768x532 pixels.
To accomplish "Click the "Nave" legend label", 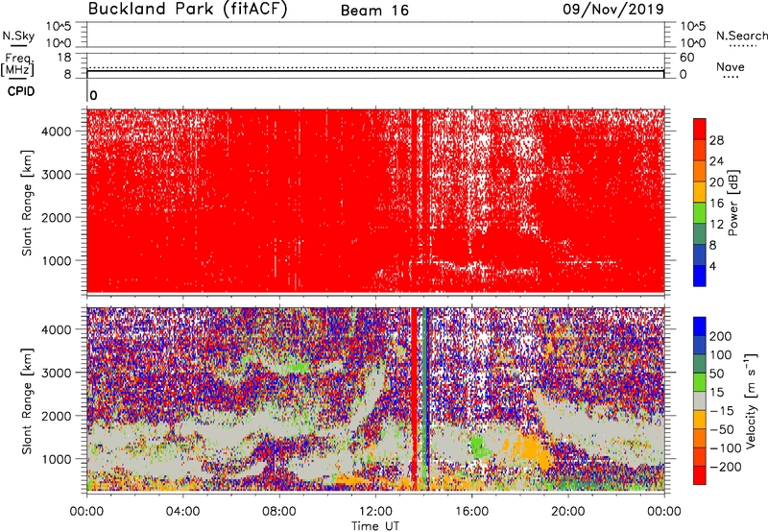I will pos(731,66).
